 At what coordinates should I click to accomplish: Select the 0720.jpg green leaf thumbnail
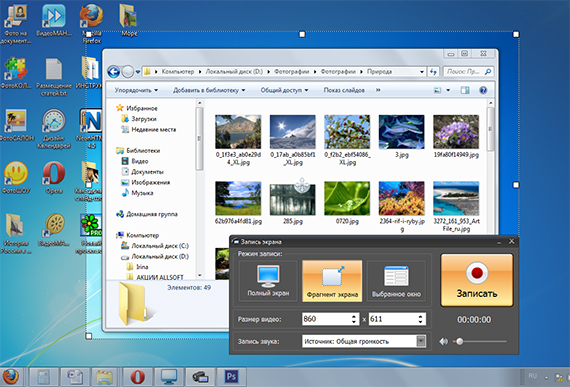pos(347,198)
